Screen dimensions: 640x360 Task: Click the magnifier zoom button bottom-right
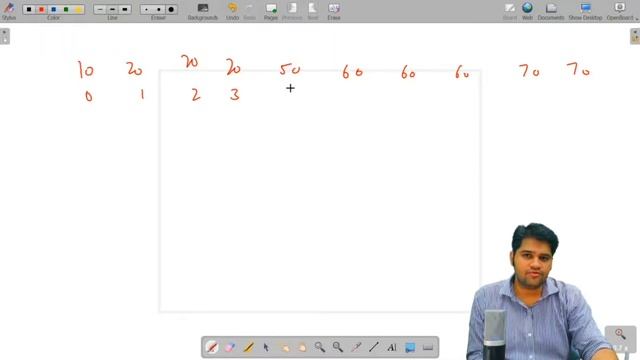pos(620,334)
